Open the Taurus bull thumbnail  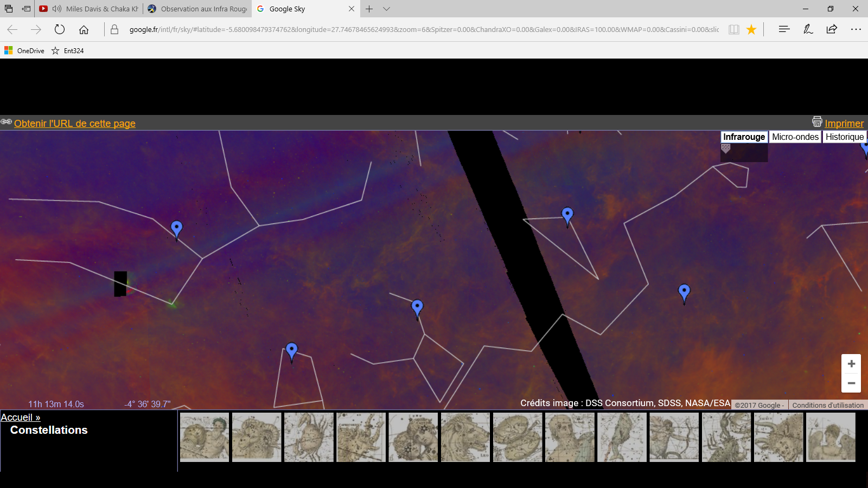778,438
